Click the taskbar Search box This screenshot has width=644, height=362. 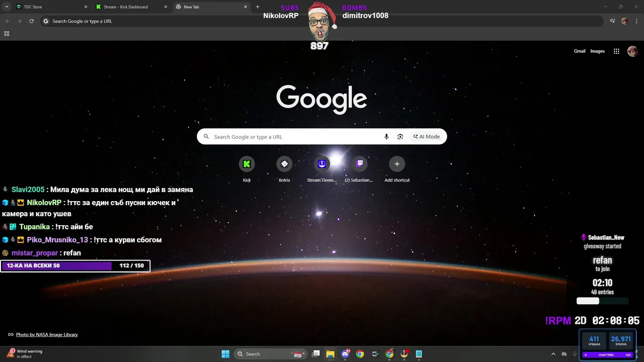point(271,354)
